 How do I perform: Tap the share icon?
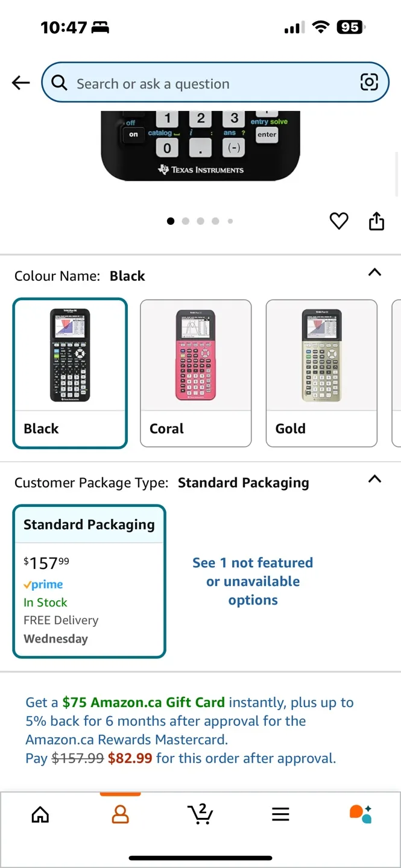(376, 221)
